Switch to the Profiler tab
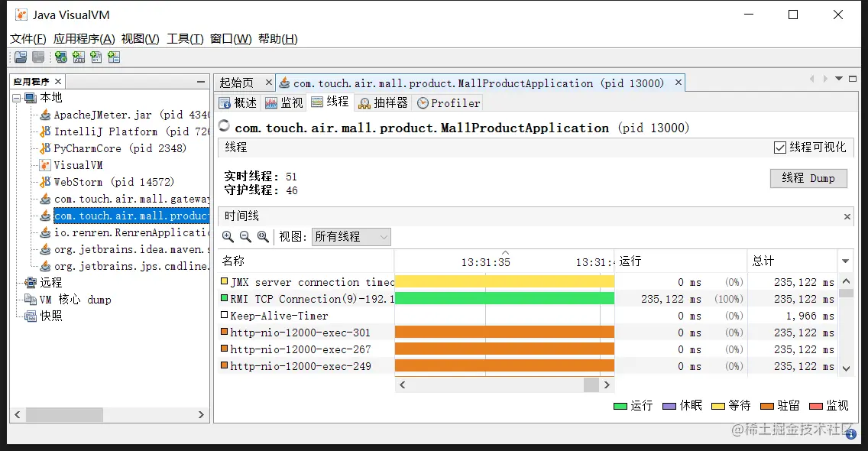This screenshot has width=868, height=451. click(449, 103)
